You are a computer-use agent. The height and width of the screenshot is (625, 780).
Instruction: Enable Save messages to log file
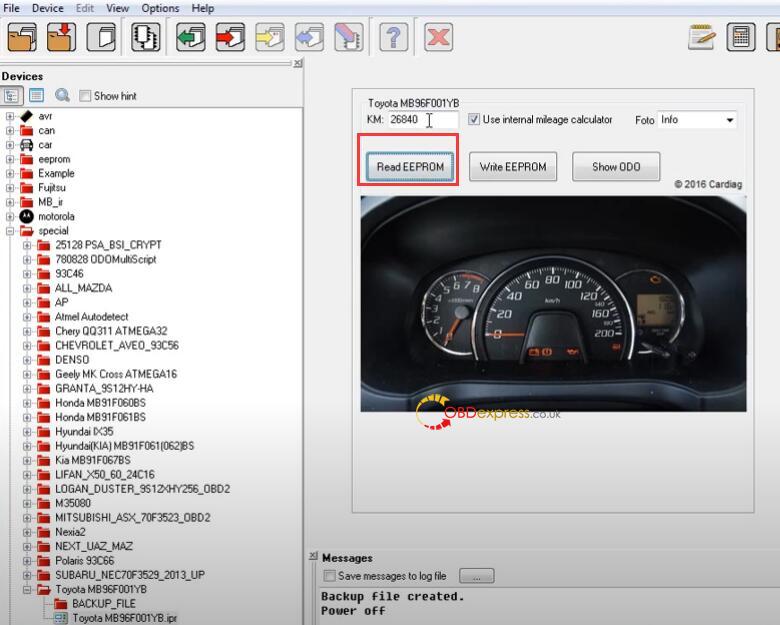[329, 576]
